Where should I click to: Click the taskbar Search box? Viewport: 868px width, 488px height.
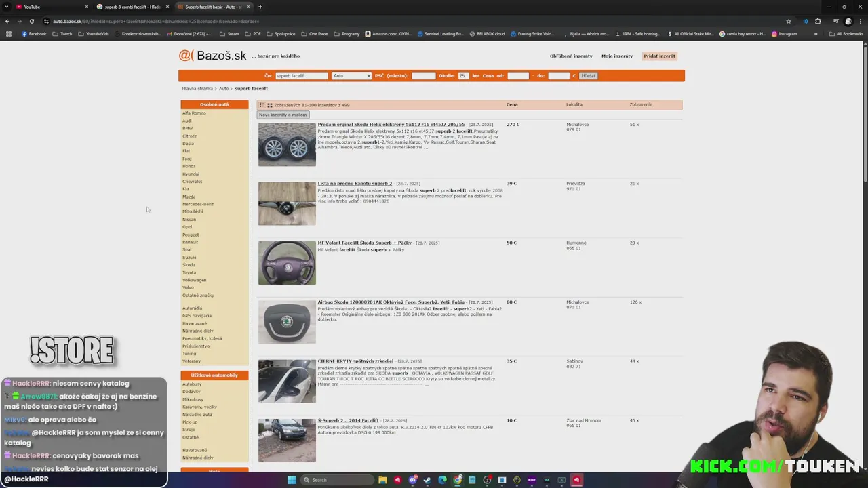coord(338,480)
